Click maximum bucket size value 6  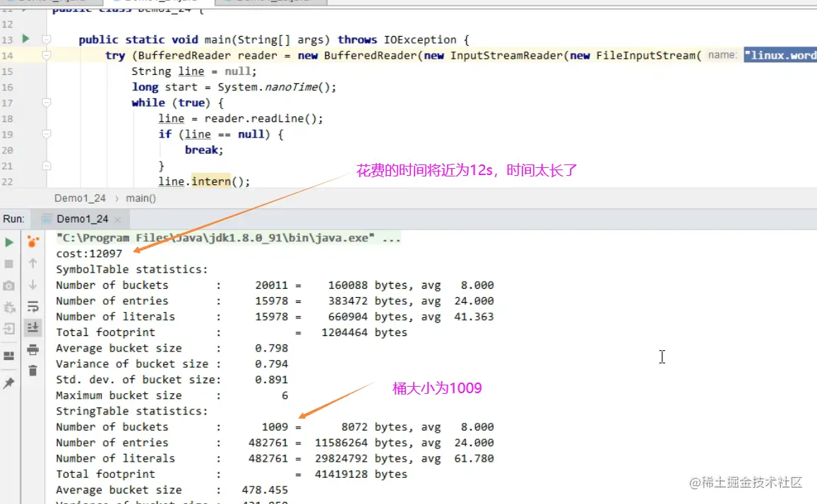(285, 396)
